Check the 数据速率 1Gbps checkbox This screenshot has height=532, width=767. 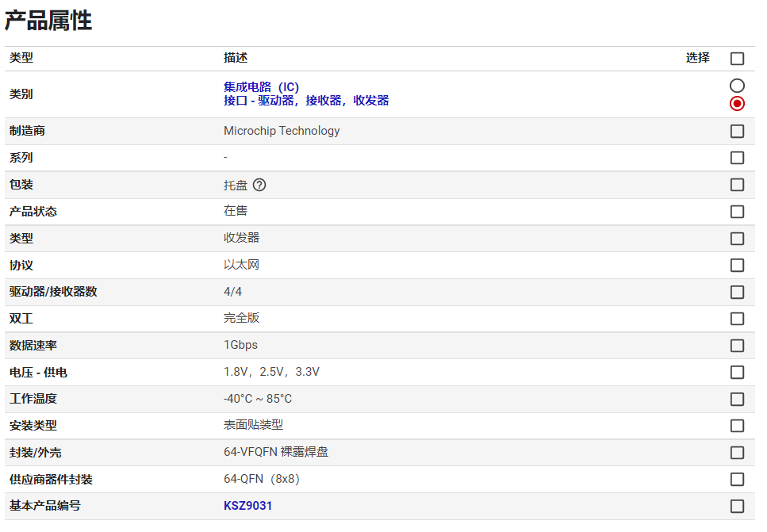coord(737,346)
